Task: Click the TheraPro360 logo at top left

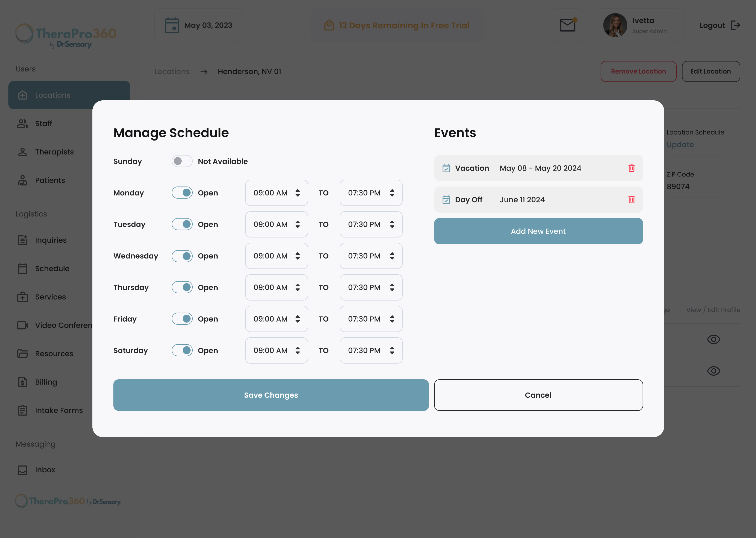Action: pyautogui.click(x=66, y=36)
